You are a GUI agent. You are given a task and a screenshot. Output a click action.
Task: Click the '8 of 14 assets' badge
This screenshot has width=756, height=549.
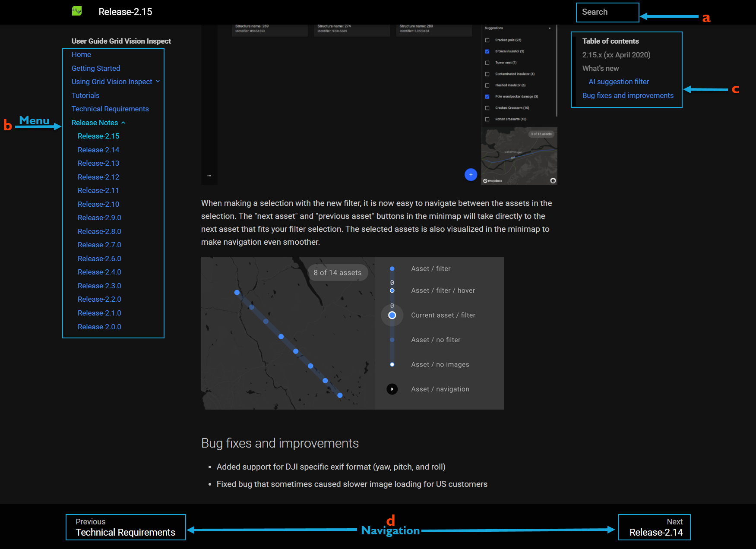pos(338,273)
